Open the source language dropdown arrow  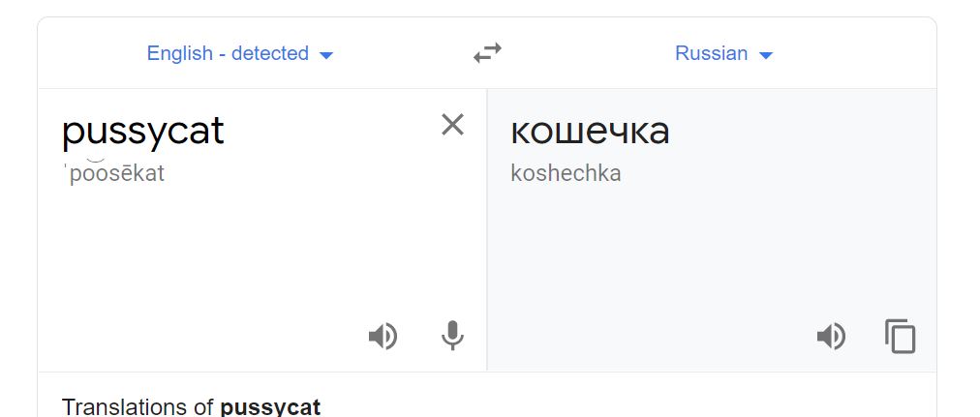point(326,55)
